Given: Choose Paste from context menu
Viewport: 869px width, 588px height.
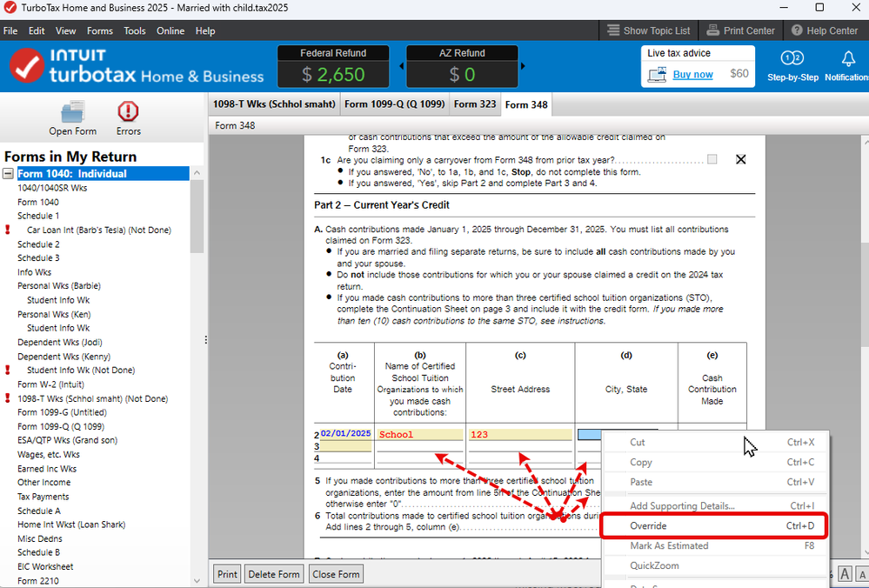Looking at the screenshot, I should pos(716,482).
